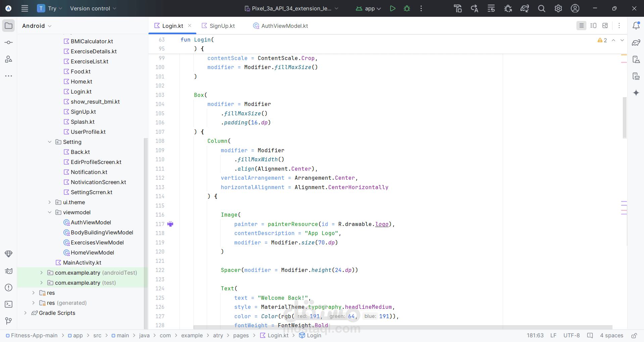Screen dimensions: 644x342
Task: Expand the res folder
Action: (33, 293)
